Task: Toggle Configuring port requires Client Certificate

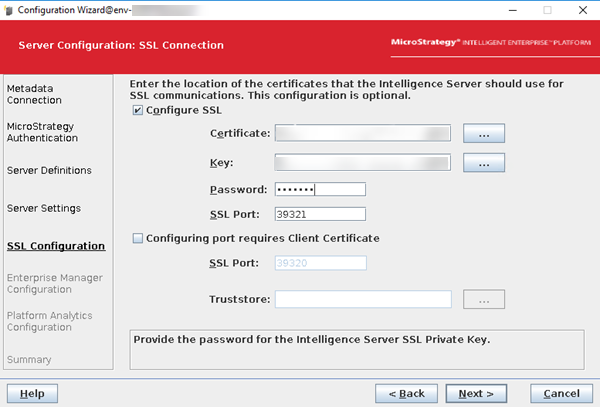Action: click(138, 238)
